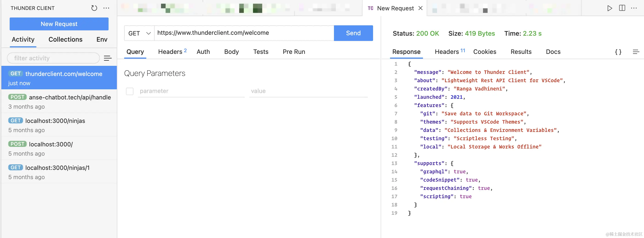Screen dimensions: 644x238
Task: Click the TC icon on New Request tab
Action: [x=371, y=8]
